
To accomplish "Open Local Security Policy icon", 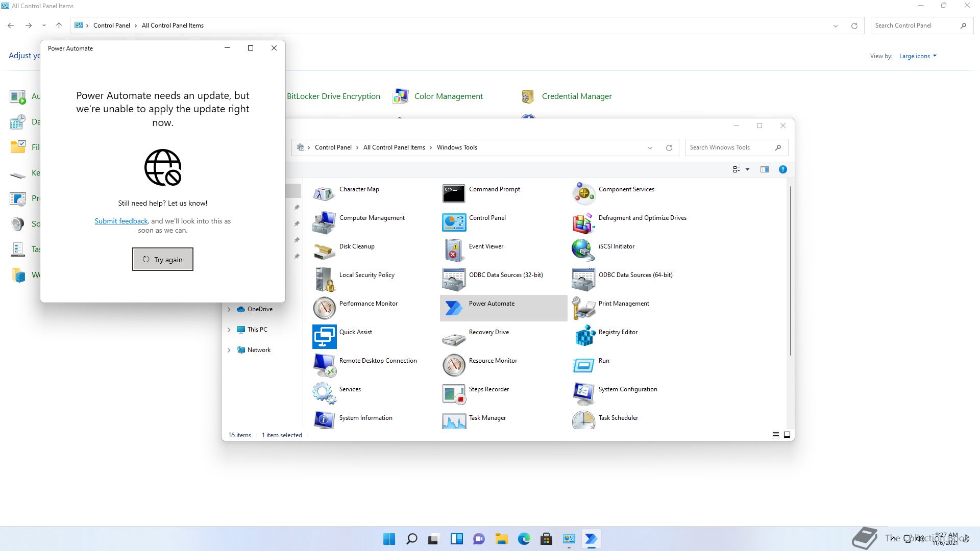I will point(324,279).
